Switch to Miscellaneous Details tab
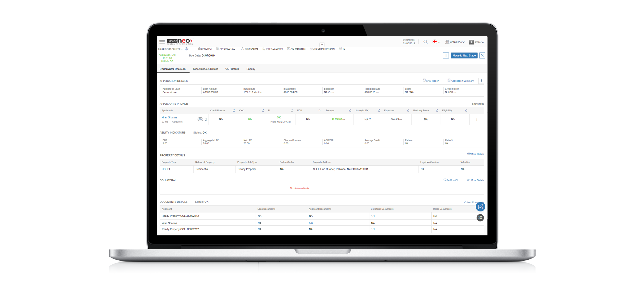This screenshot has width=644, height=296. pos(205,69)
